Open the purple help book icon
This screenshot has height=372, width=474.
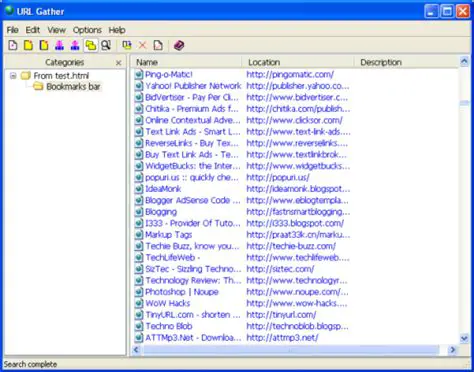(179, 45)
